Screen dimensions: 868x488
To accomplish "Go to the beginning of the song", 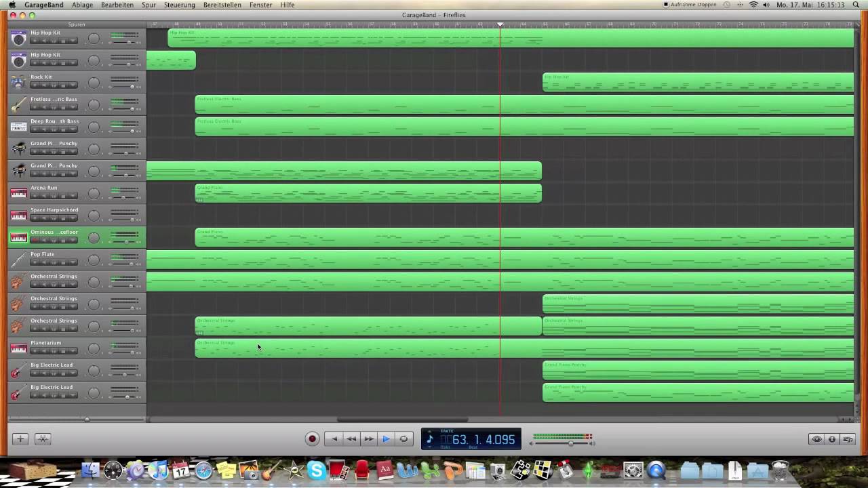I will pyautogui.click(x=334, y=439).
